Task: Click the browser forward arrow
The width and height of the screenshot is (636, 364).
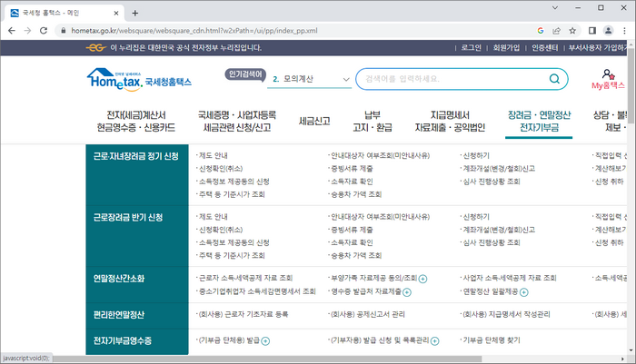Action: click(x=27, y=31)
